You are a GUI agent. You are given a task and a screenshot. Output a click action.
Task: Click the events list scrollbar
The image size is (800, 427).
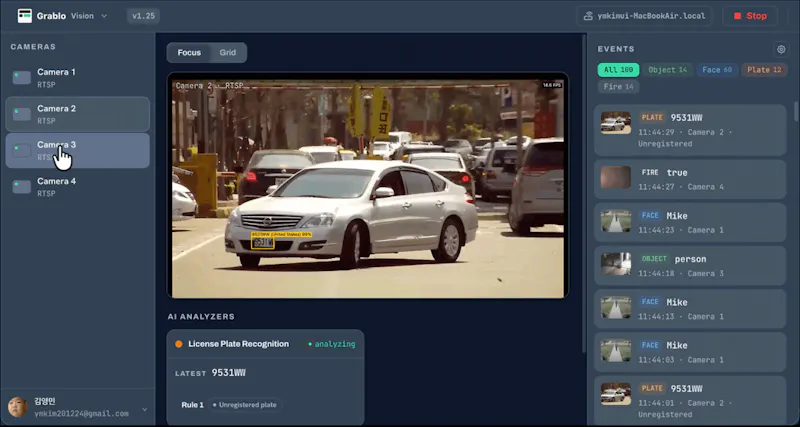pos(795,111)
